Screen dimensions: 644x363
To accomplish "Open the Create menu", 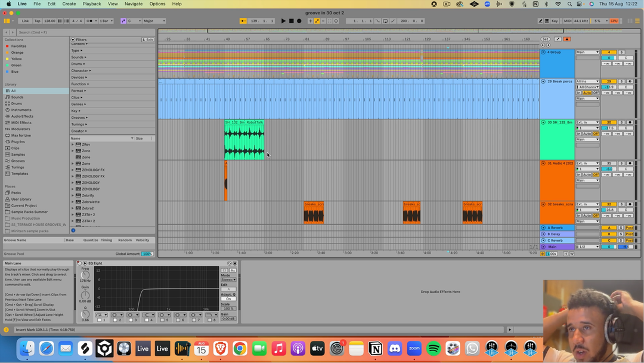I will pos(69,4).
